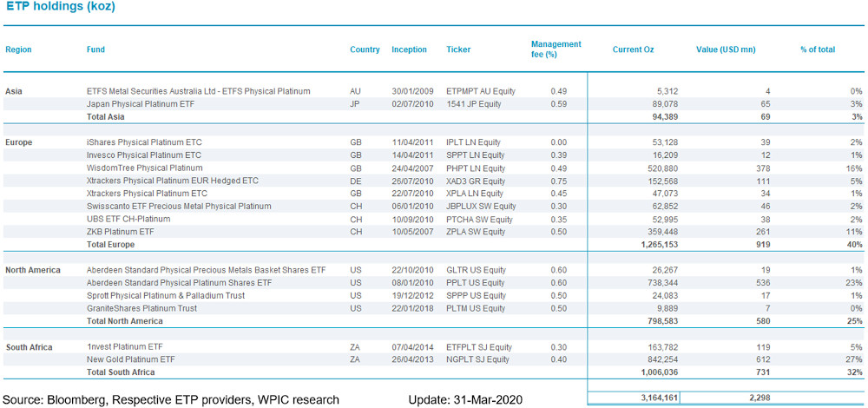Click ticker 'PTCHA SW Equity'
Viewport: 868px width, 408px height.
(x=479, y=219)
